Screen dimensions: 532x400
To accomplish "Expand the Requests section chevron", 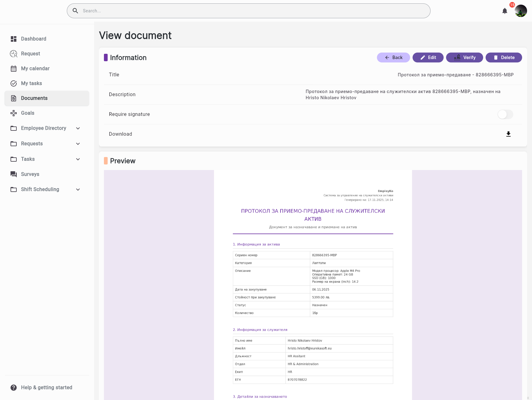I will pyautogui.click(x=78, y=144).
